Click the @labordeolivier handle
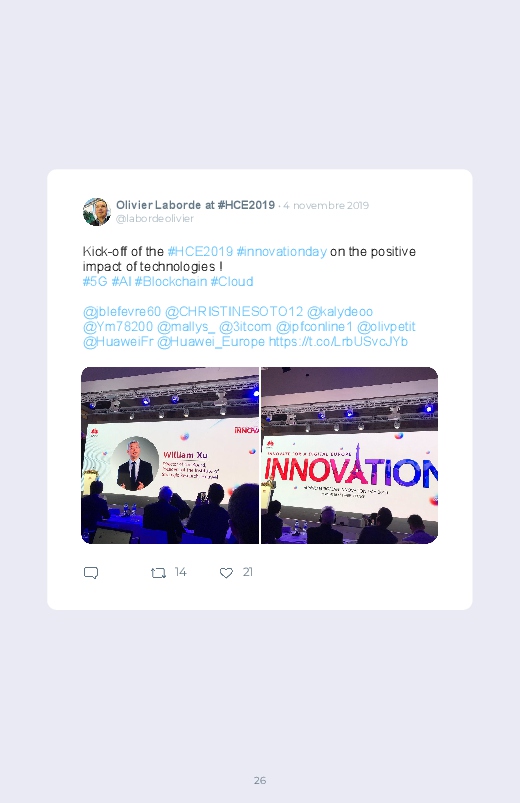520x803 pixels. [x=155, y=219]
